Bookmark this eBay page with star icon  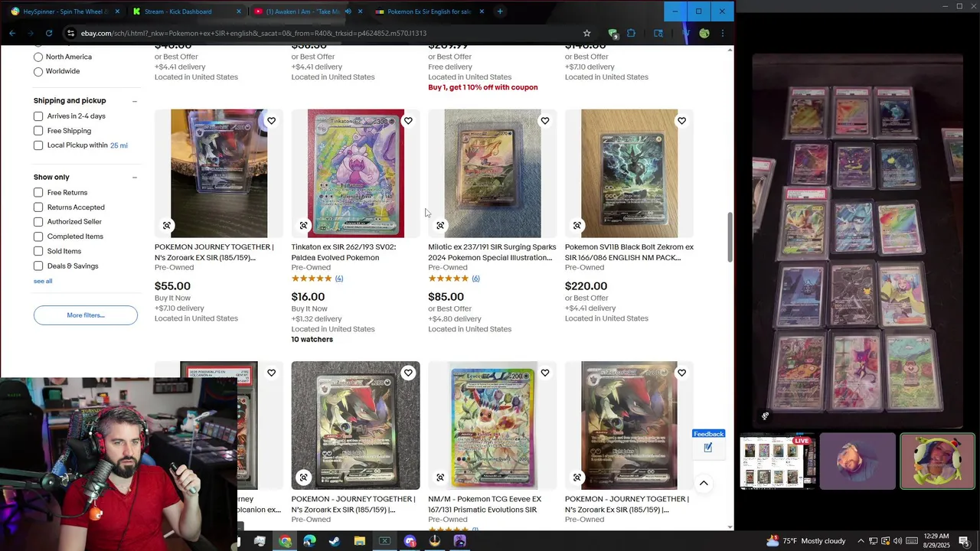tap(587, 33)
